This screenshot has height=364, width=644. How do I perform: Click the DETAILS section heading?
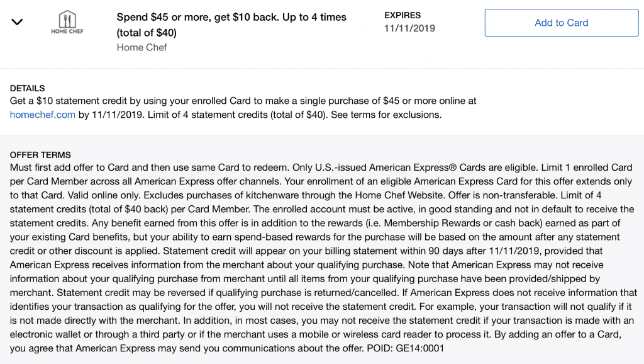pos(28,88)
